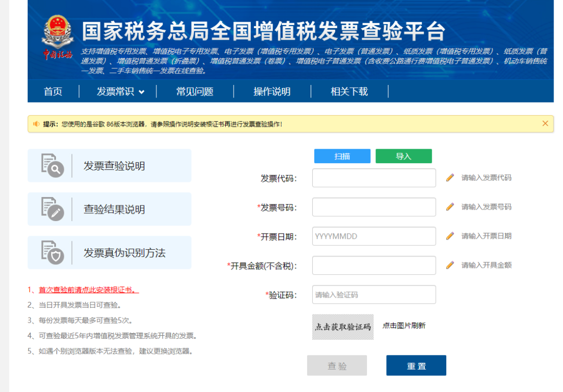Click the 点击图片刷新 text
Screen dimensions: 563x392
[x=404, y=326]
